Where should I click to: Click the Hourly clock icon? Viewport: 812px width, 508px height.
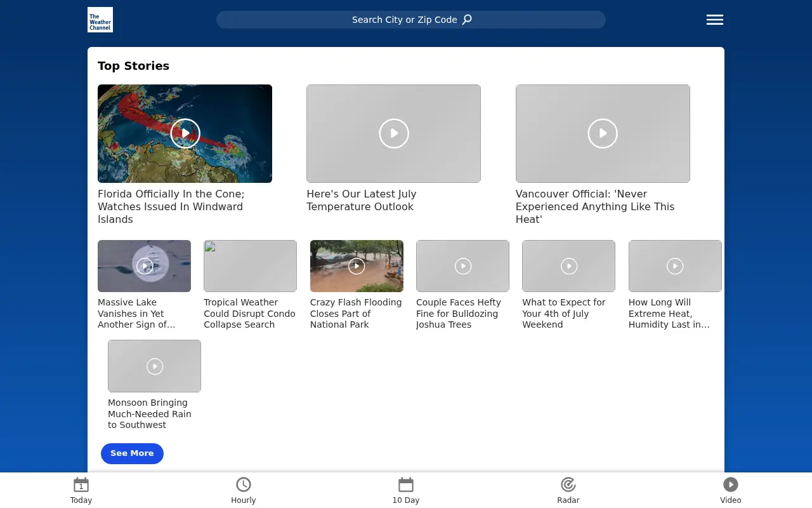click(x=244, y=485)
